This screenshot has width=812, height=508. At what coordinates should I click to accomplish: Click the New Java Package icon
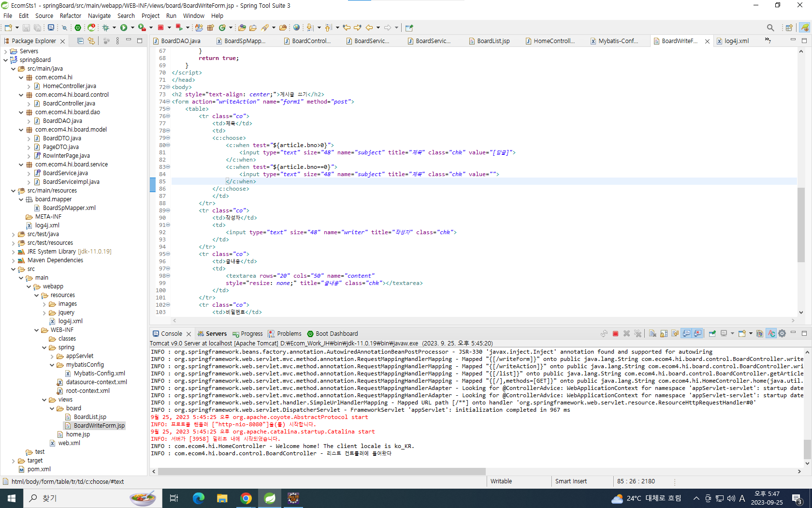tap(210, 28)
